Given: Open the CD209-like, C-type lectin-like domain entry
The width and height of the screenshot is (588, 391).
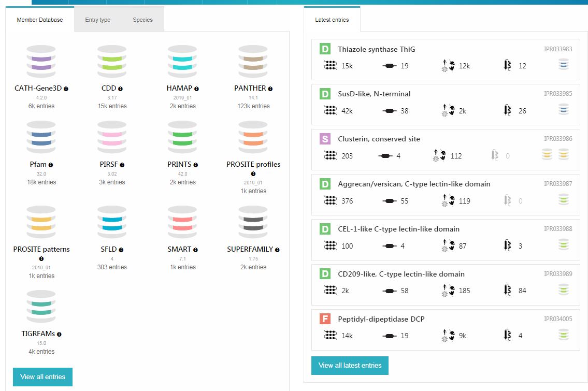Looking at the screenshot, I should (x=401, y=273).
